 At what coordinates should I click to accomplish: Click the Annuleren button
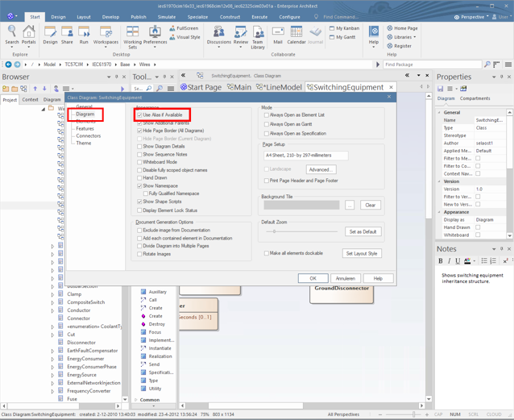(x=346, y=278)
